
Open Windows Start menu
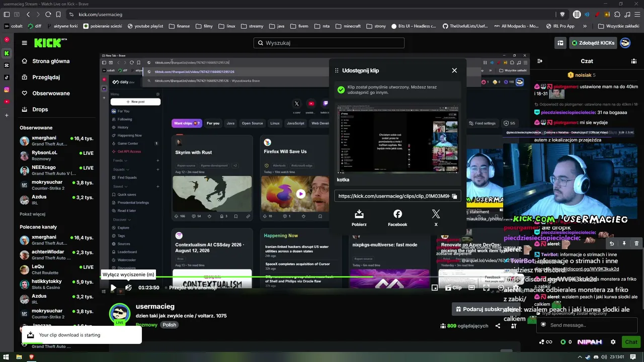click(7, 357)
